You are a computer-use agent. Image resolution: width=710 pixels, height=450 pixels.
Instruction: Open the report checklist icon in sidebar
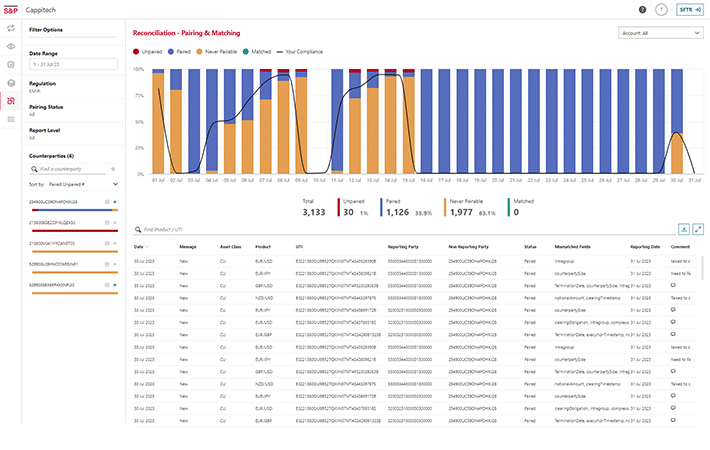[x=11, y=64]
